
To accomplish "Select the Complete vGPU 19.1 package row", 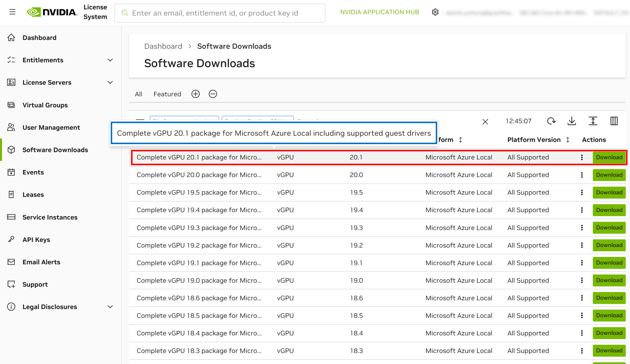I will click(377, 263).
